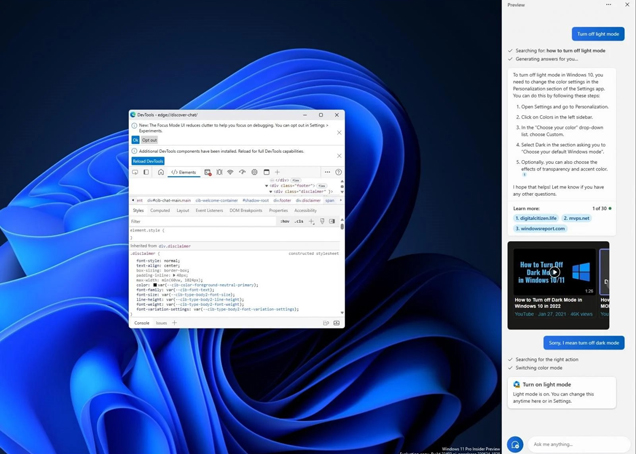Open the Accessibility tab
636x454 pixels.
coord(305,210)
